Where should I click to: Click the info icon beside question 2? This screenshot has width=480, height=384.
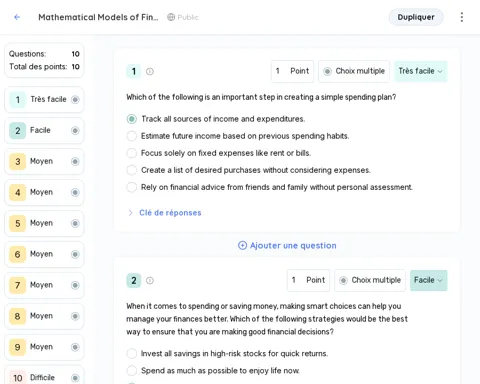click(150, 280)
